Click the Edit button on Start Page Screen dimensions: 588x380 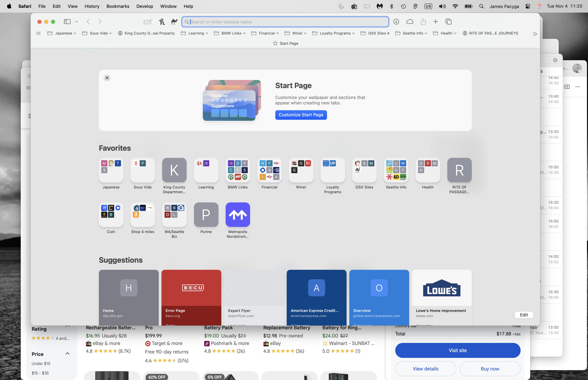[x=524, y=315]
